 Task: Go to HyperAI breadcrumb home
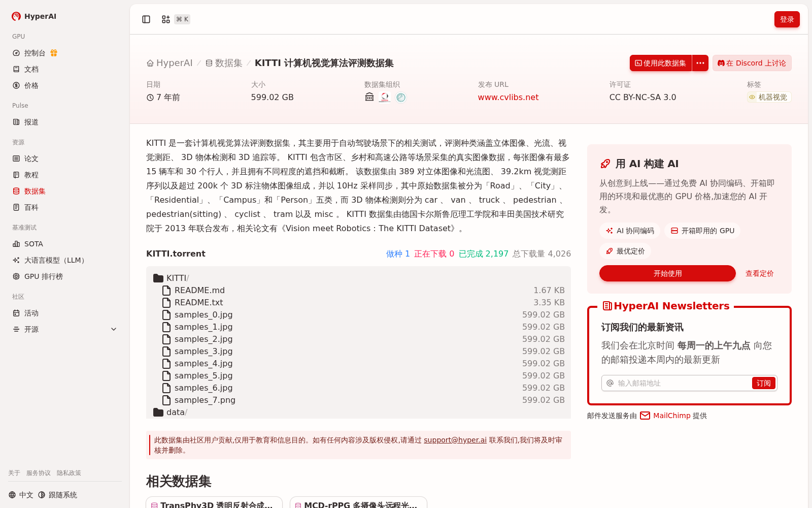point(170,63)
